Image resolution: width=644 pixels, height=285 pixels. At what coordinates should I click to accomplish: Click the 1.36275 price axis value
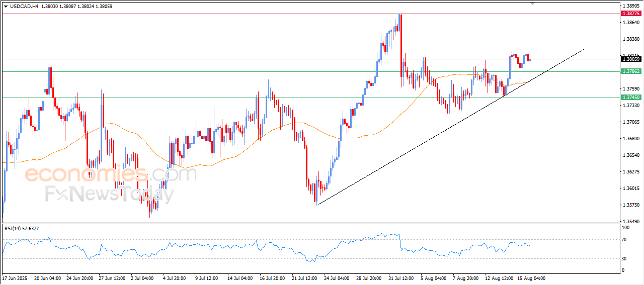coord(631,172)
